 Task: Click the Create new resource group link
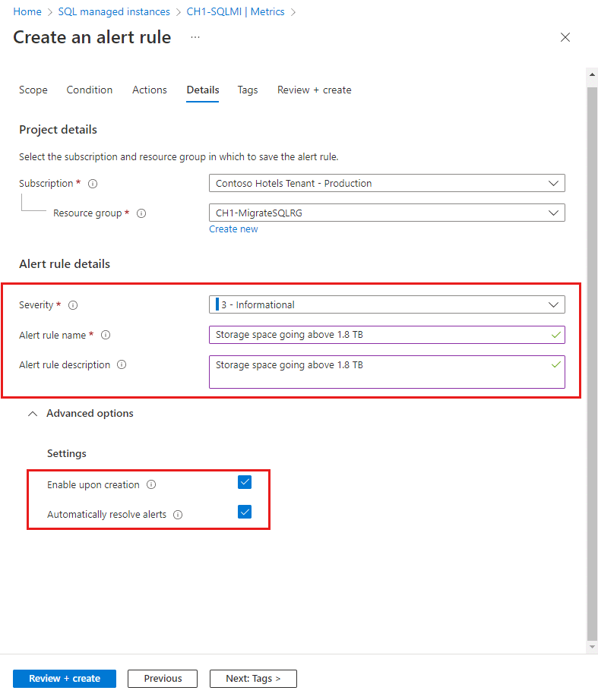click(233, 229)
